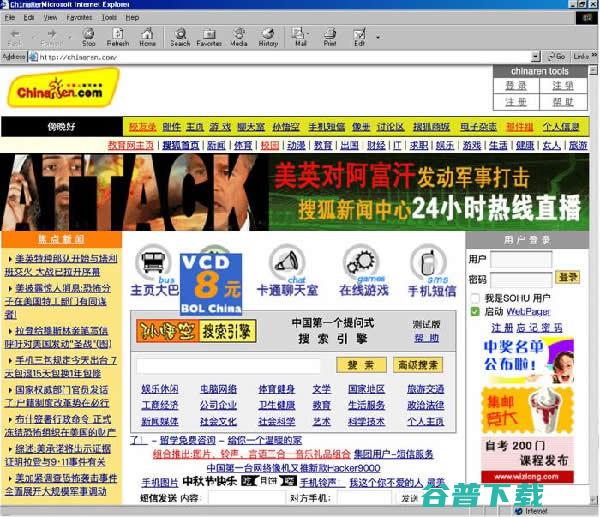Click the page vertical scrollbar up arrow
600x517 pixels.
[593, 70]
